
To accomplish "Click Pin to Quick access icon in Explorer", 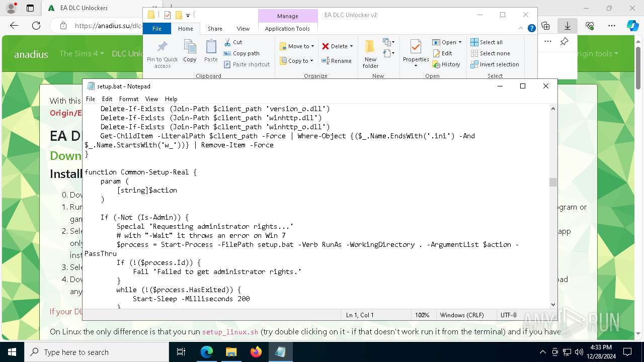I will pos(162,54).
